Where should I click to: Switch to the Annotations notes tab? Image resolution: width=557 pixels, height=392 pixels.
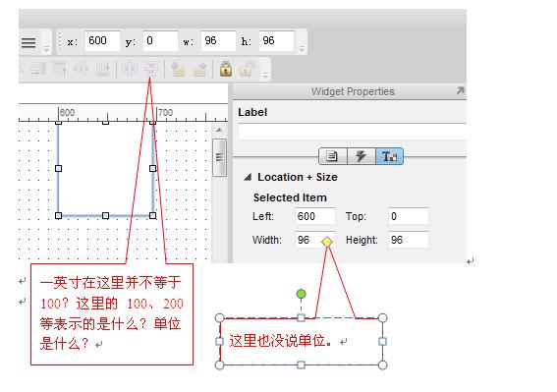[332, 156]
